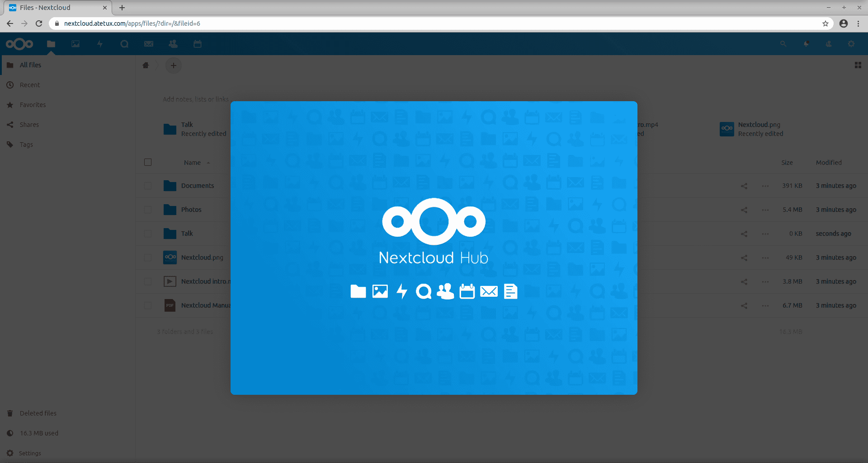The width and height of the screenshot is (868, 463).
Task: Open the Files app in top bar
Action: (51, 44)
